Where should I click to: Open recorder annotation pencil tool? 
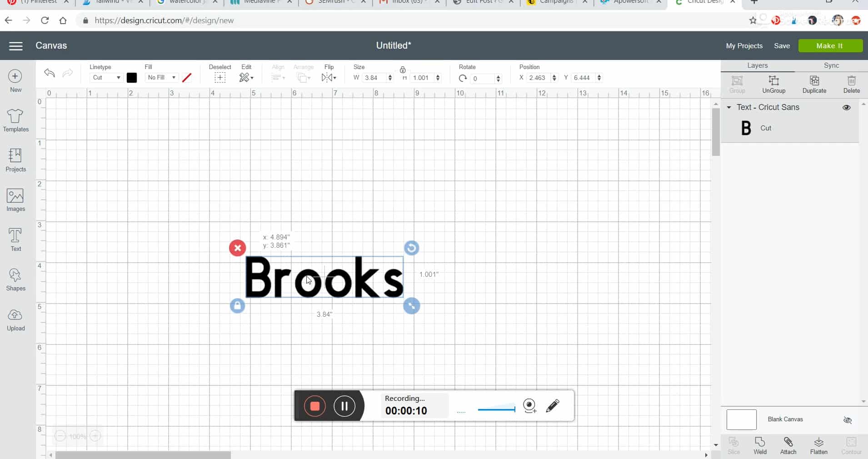pos(553,405)
